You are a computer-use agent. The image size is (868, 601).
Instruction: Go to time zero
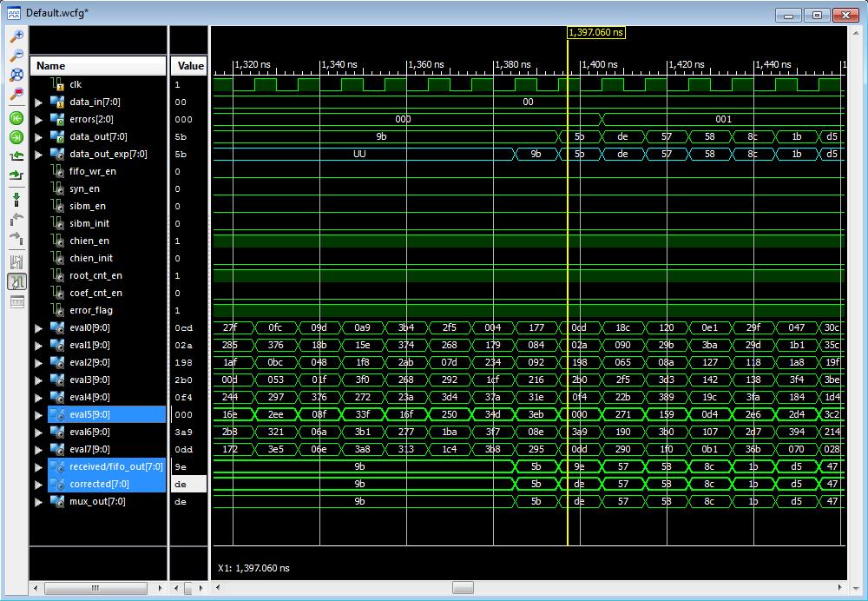point(17,118)
